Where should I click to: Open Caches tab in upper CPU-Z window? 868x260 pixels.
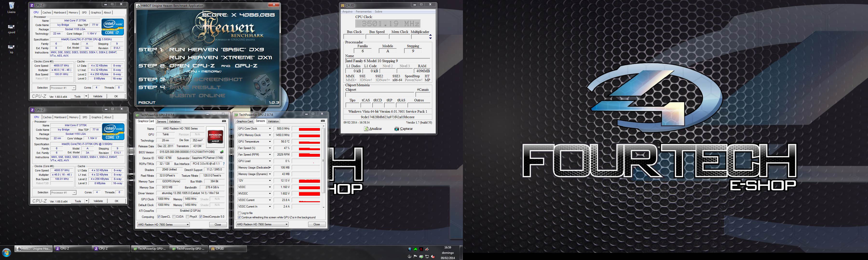(x=47, y=13)
